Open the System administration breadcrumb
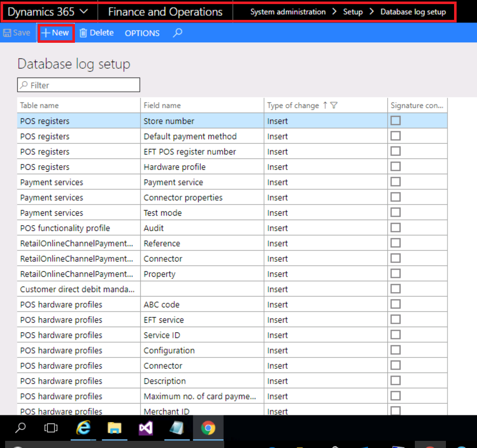477x448 pixels. pos(288,12)
